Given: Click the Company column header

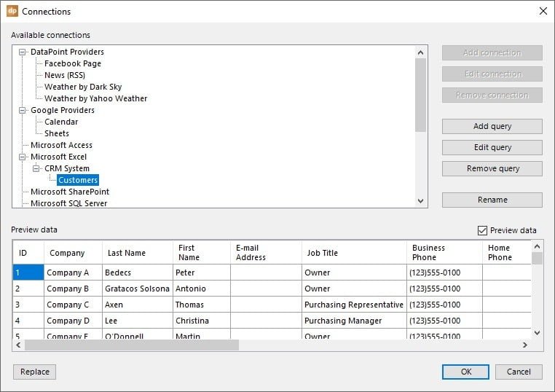Looking at the screenshot, I should click(67, 253).
